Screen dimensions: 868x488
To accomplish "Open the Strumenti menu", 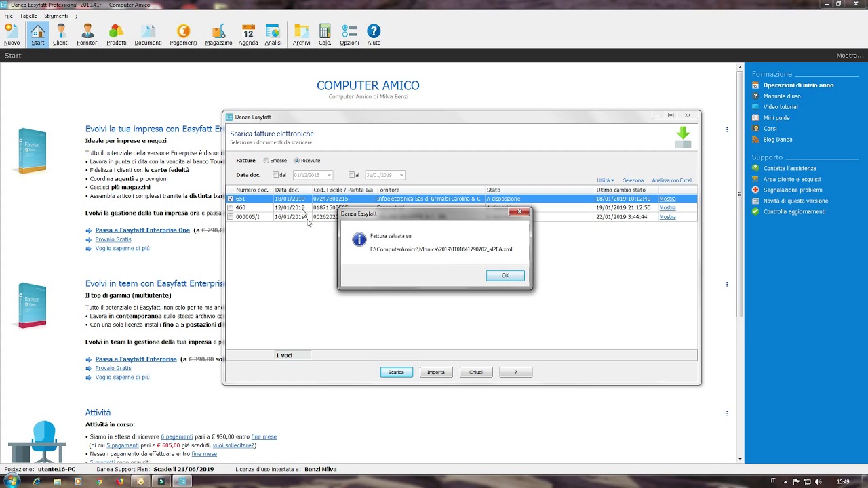I will (56, 16).
